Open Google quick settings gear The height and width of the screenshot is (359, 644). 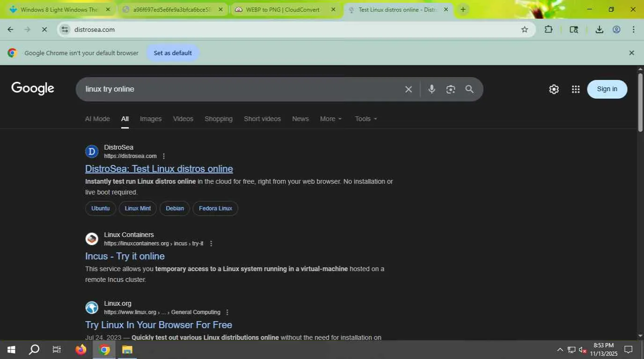point(554,89)
